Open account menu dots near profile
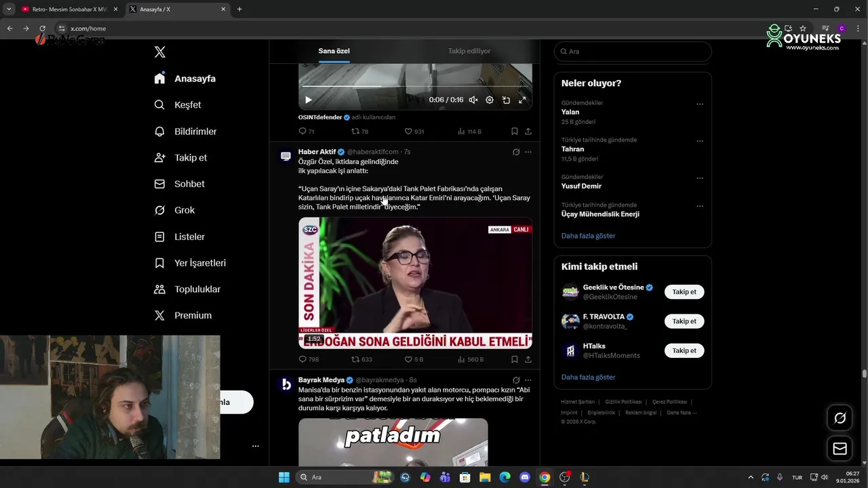The height and width of the screenshot is (488, 868). click(x=256, y=446)
